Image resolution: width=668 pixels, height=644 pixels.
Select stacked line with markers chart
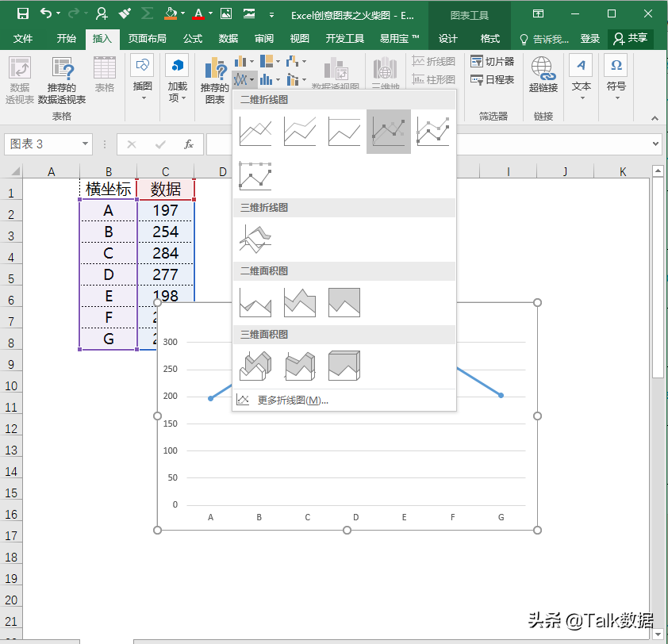coord(433,131)
